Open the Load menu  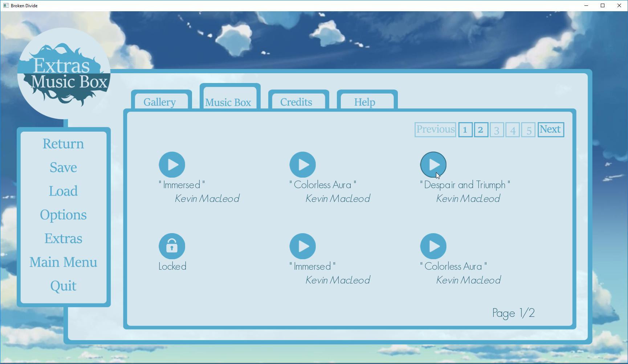63,191
